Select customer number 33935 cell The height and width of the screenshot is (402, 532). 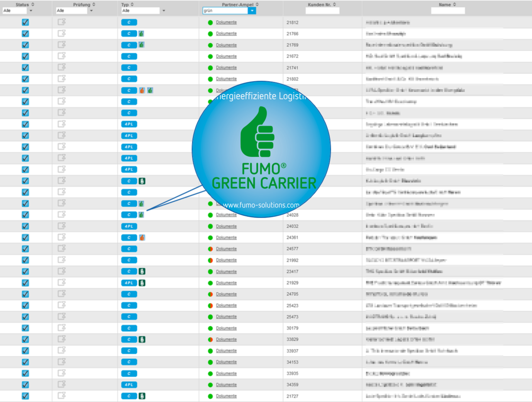[292, 374]
